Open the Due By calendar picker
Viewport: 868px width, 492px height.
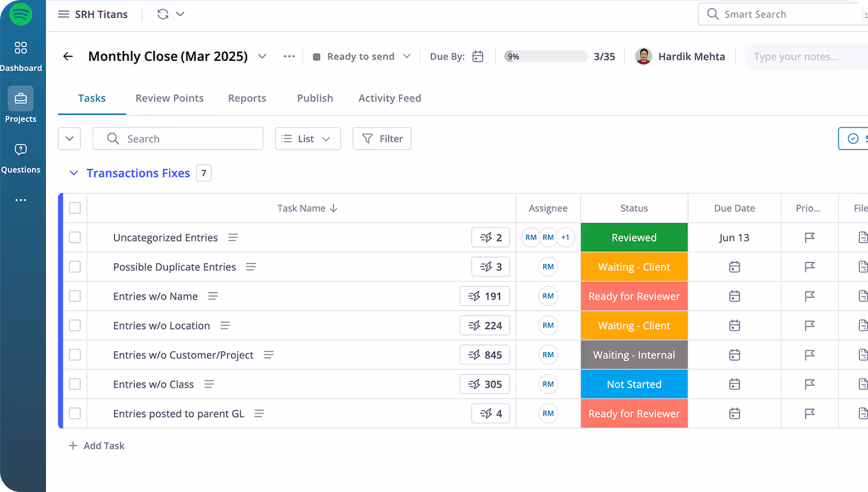pyautogui.click(x=477, y=56)
